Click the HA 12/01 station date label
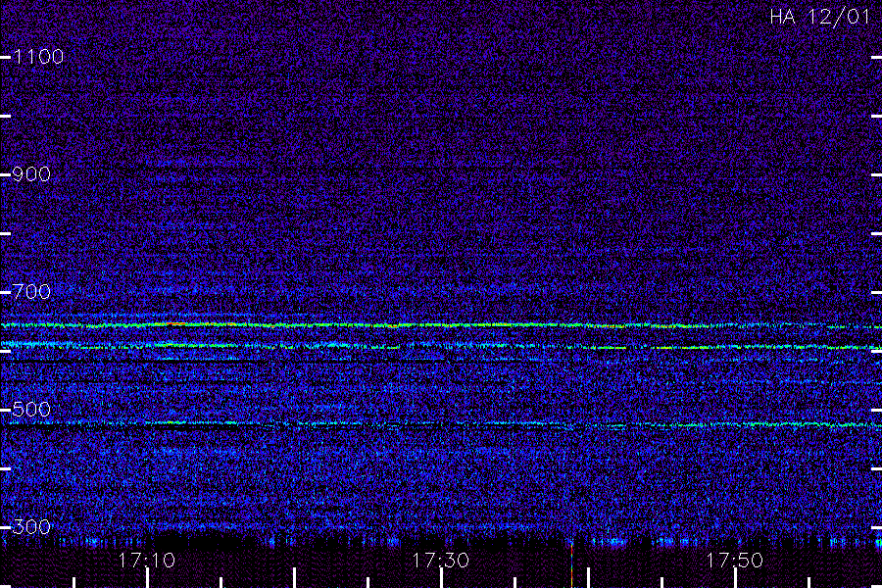The height and width of the screenshot is (588, 882). [820, 17]
